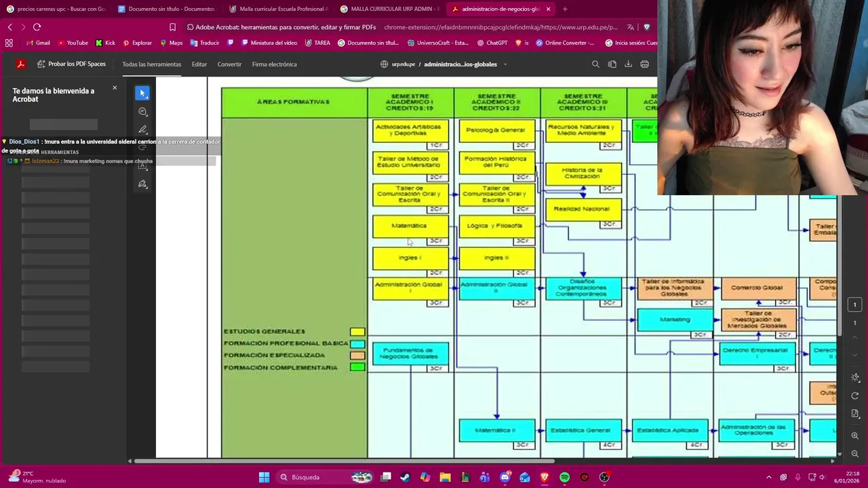Rotate the page clockwise

855,396
